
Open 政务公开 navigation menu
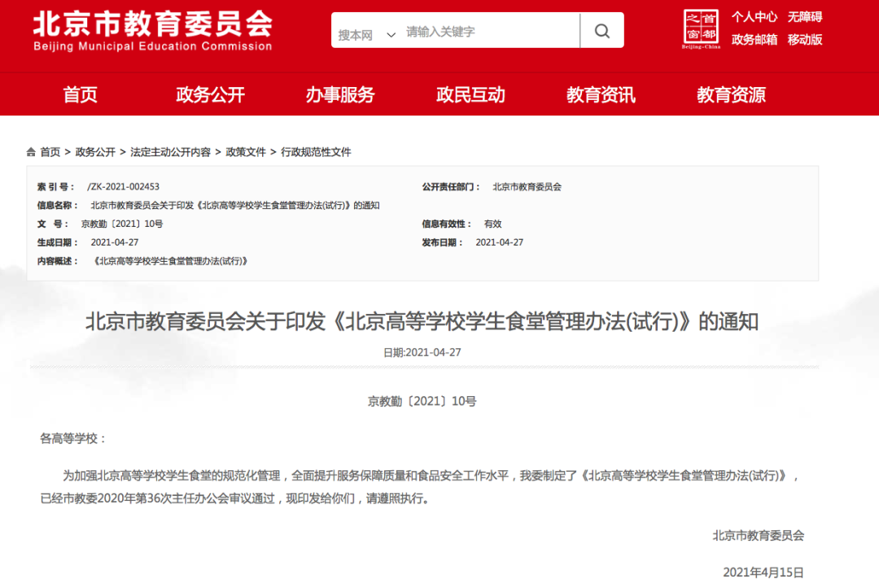point(210,94)
